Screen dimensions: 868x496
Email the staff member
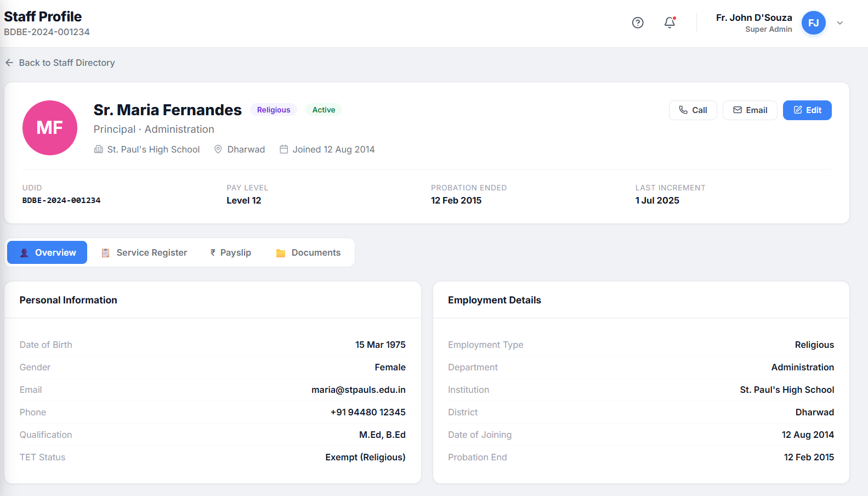point(750,110)
